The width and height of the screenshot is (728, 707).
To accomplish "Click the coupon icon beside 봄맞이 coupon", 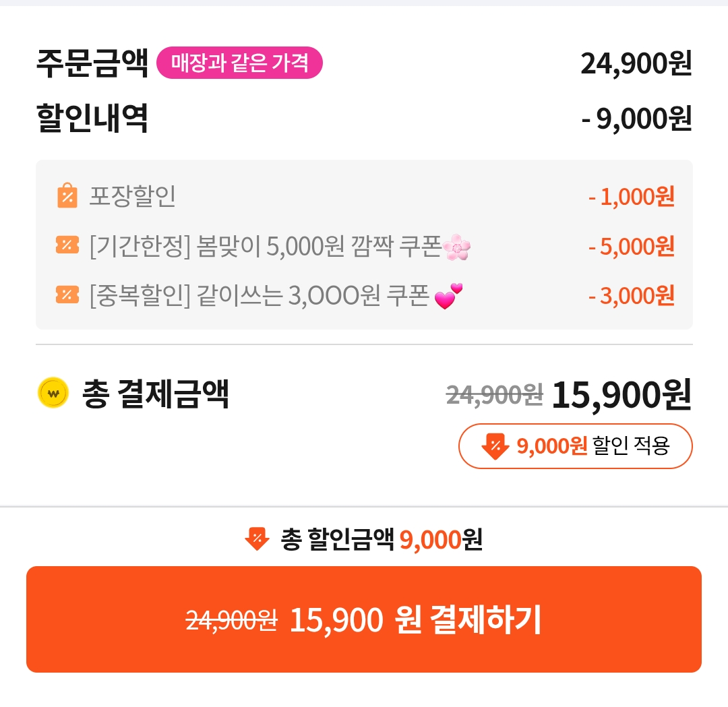I will (x=67, y=246).
